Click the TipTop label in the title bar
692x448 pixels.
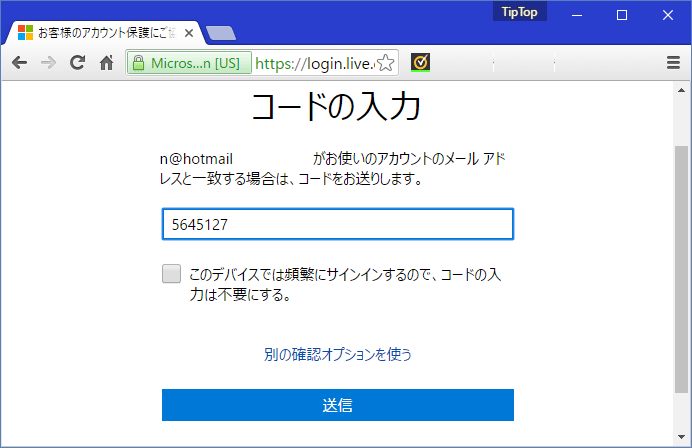[519, 12]
